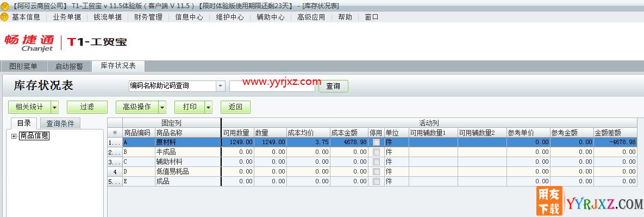The height and width of the screenshot is (217, 644).
Task: Select the 原材料 product name cell
Action: coord(187,142)
